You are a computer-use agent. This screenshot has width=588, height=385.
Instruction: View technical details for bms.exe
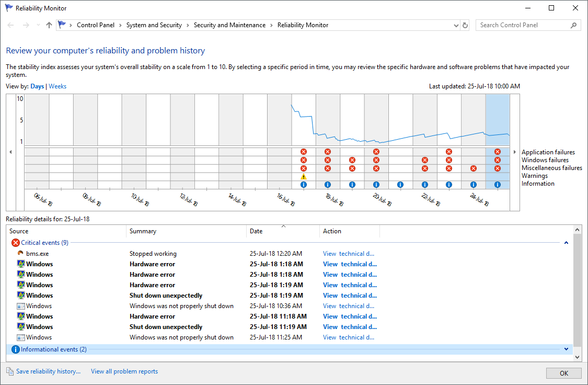349,254
